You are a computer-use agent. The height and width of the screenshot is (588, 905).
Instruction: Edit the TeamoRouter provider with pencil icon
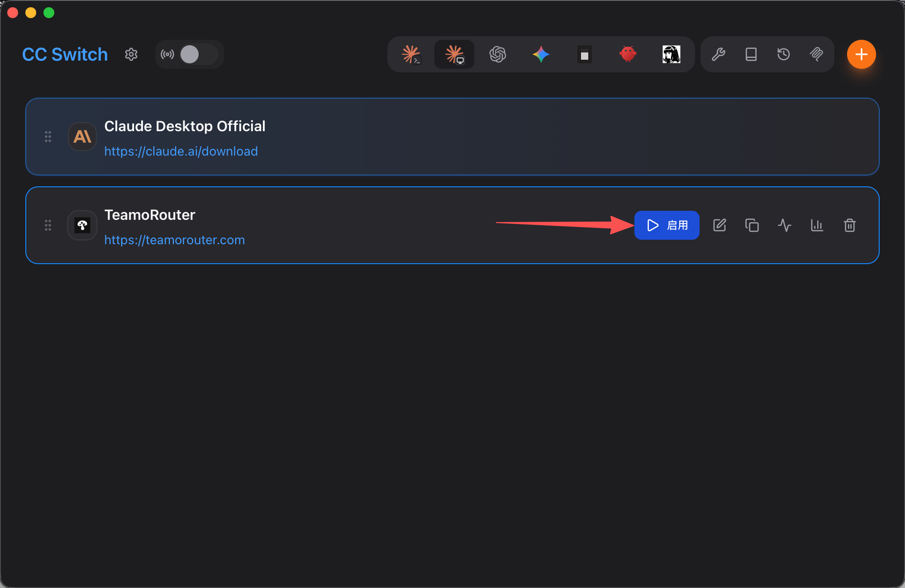[719, 225]
